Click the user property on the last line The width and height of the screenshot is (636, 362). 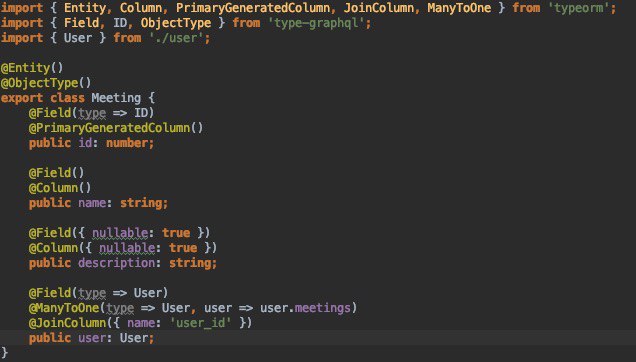(92, 338)
